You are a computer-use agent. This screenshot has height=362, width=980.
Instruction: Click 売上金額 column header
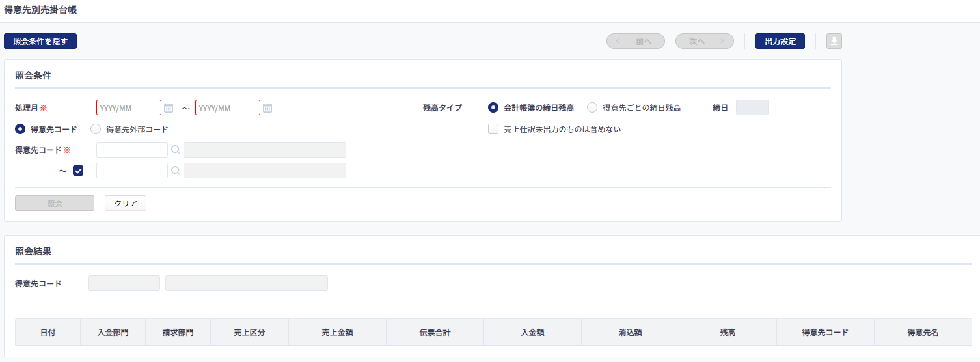click(x=337, y=333)
